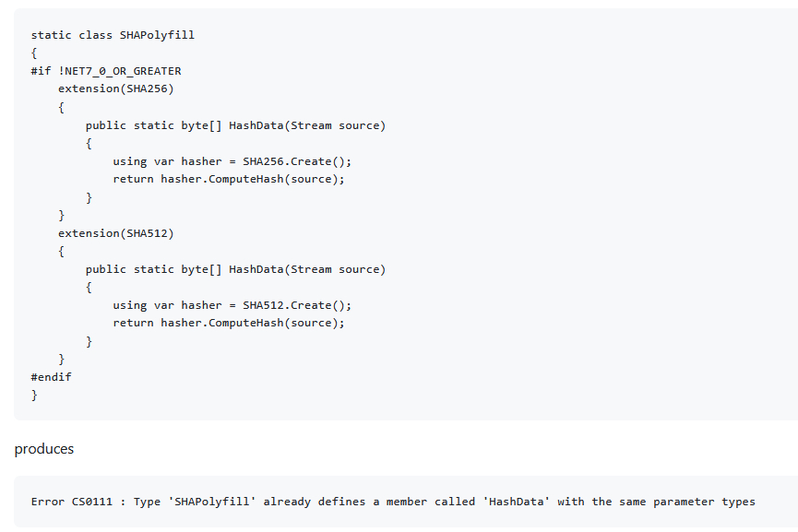Viewport: 798px width, 532px height.
Task: Click 'HashData' under the SHA256 extension
Action: 256,125
